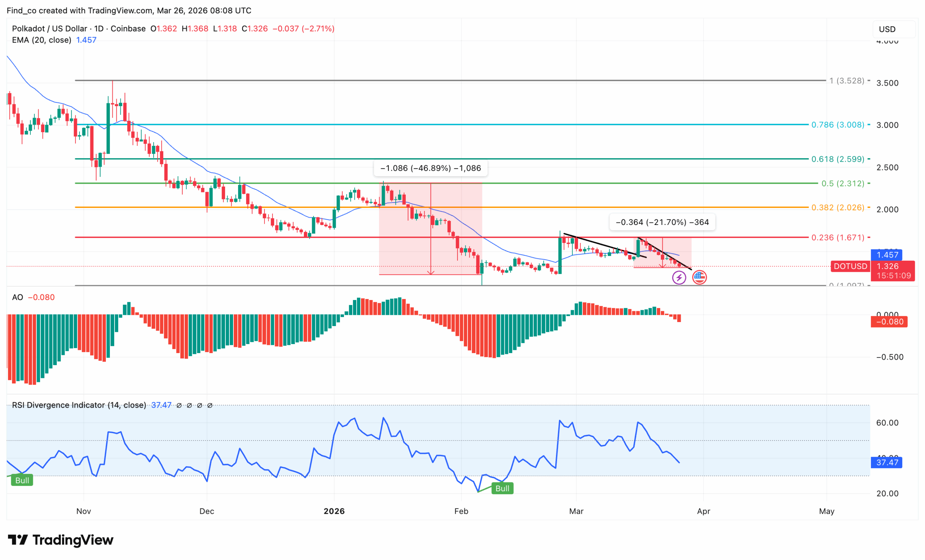This screenshot has height=560, width=925.
Task: Click the 0.382 (2.026) Fibonacci level label
Action: (x=838, y=207)
